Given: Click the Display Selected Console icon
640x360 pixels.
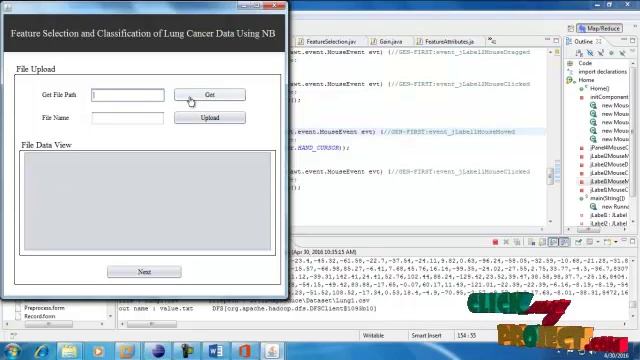Looking at the screenshot, I should (590, 242).
